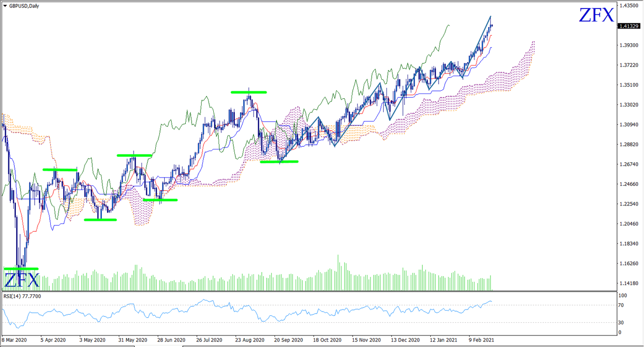Click the 1.18340 price axis label
Screen dimensions: 644x347
point(630,244)
